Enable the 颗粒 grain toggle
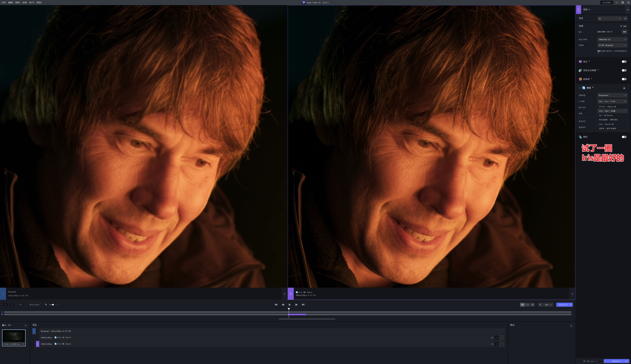This screenshot has height=364, width=631. click(x=624, y=137)
